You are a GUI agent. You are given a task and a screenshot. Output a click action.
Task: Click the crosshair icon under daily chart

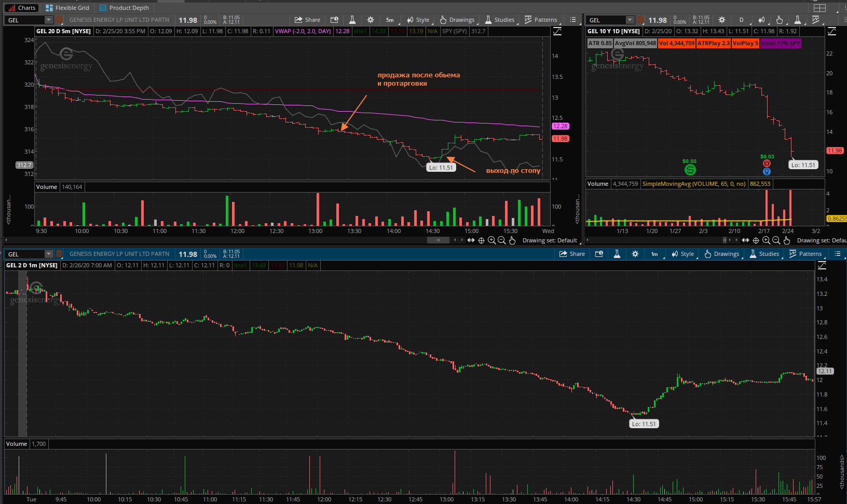pos(756,240)
